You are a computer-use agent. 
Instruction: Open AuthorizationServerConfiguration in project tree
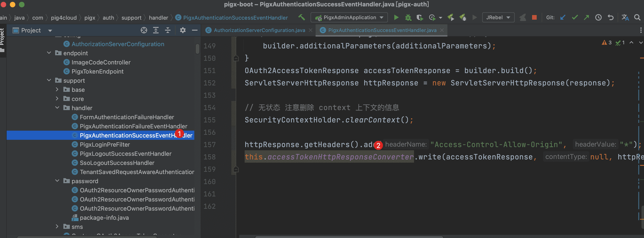(x=118, y=44)
